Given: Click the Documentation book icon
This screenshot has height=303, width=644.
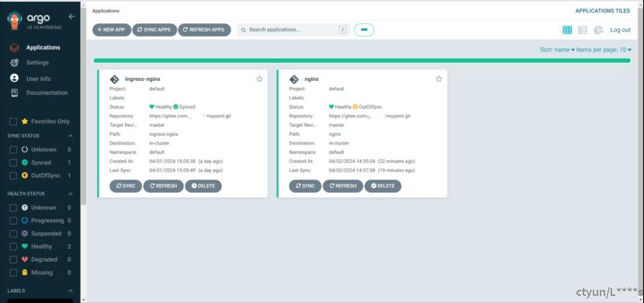Looking at the screenshot, I should [x=15, y=93].
